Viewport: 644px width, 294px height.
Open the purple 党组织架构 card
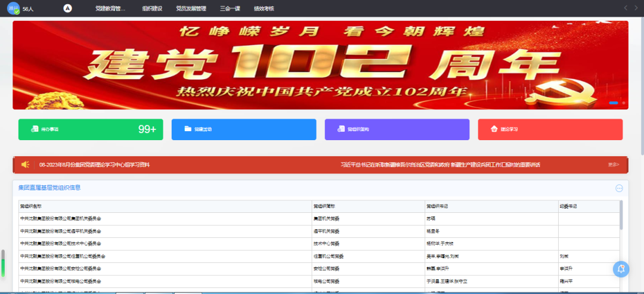397,129
